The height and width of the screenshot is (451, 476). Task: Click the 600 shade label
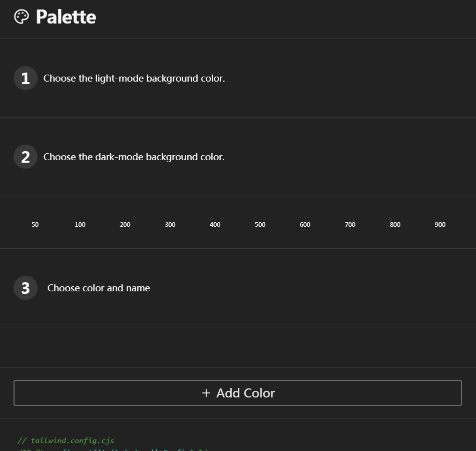click(305, 224)
